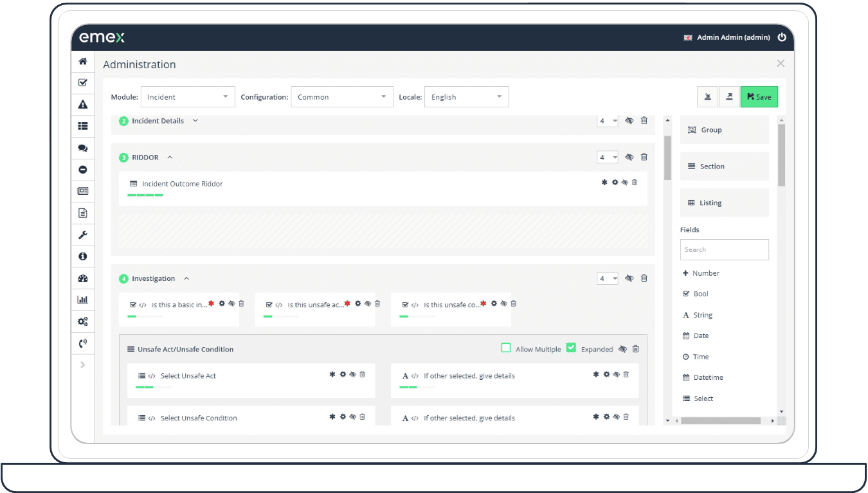Tick the Allow Multiple checkbox

click(506, 348)
